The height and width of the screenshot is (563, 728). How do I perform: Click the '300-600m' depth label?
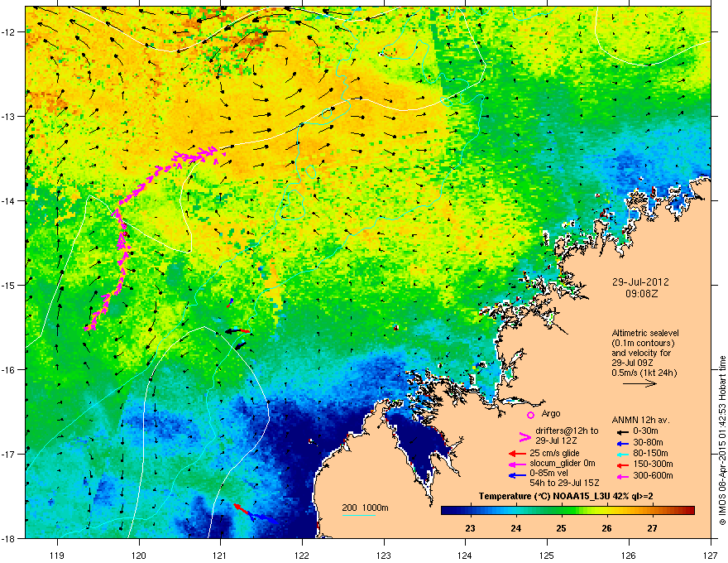click(653, 476)
